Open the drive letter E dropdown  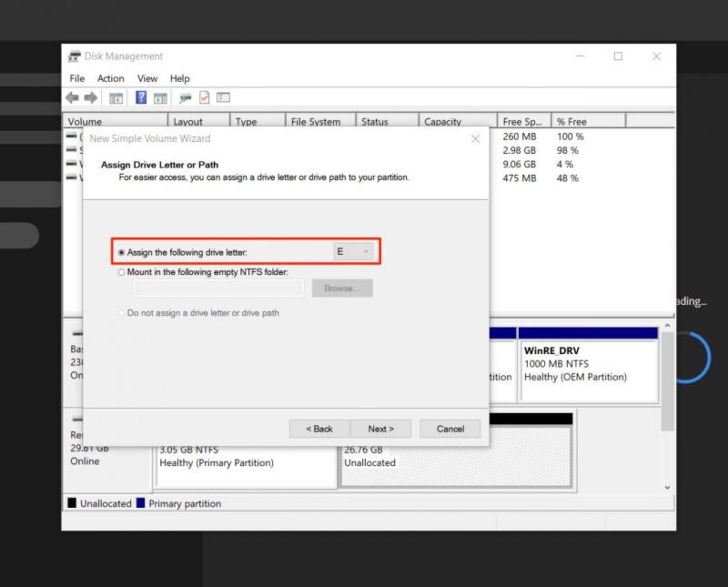pyautogui.click(x=353, y=251)
